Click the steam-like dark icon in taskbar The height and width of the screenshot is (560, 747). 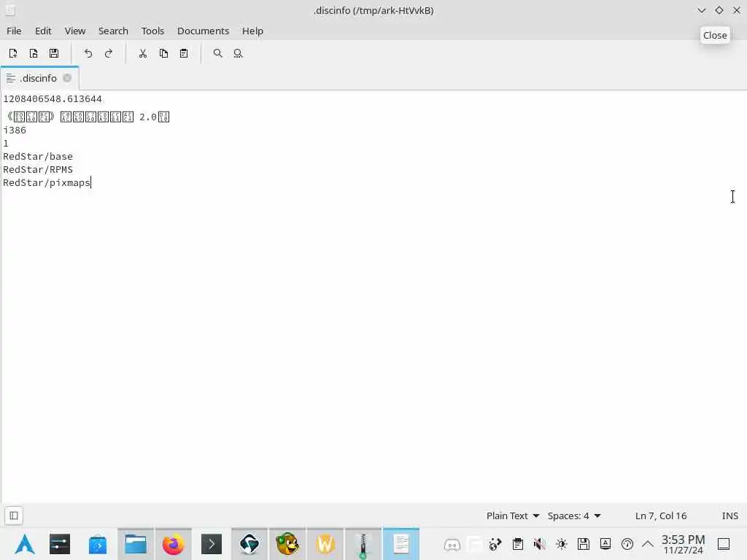point(249,544)
